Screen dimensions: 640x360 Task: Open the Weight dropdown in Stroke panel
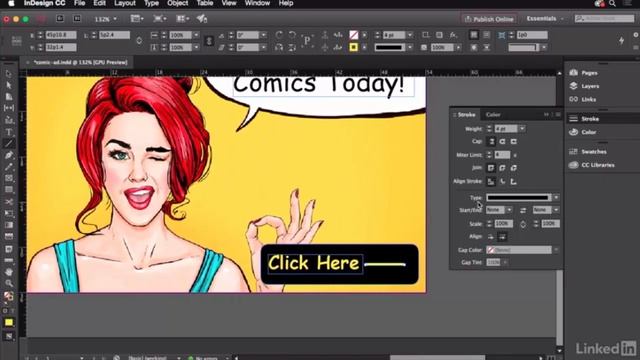coord(522,129)
